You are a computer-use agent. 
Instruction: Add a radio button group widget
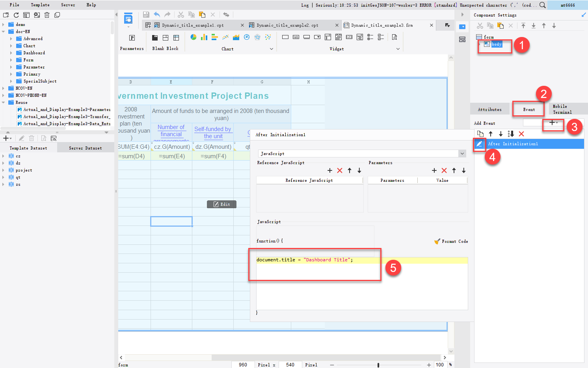point(370,37)
